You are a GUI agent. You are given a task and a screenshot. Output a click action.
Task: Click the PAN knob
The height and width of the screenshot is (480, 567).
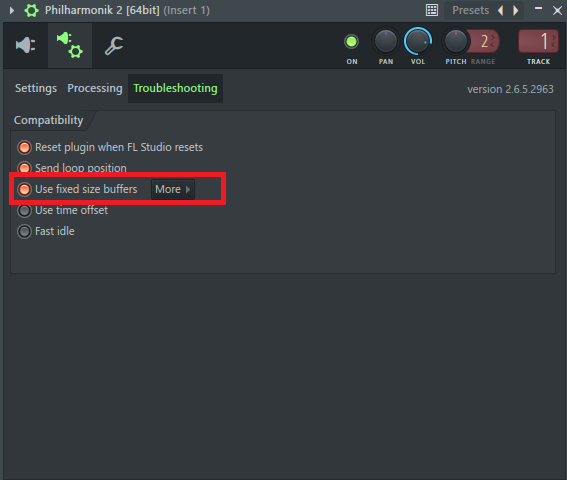pos(385,41)
